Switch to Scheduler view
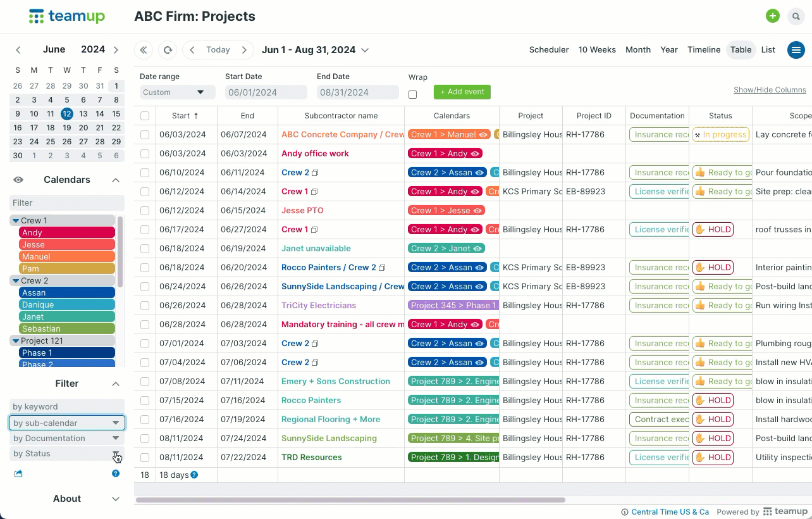The width and height of the screenshot is (812, 519). click(x=549, y=50)
